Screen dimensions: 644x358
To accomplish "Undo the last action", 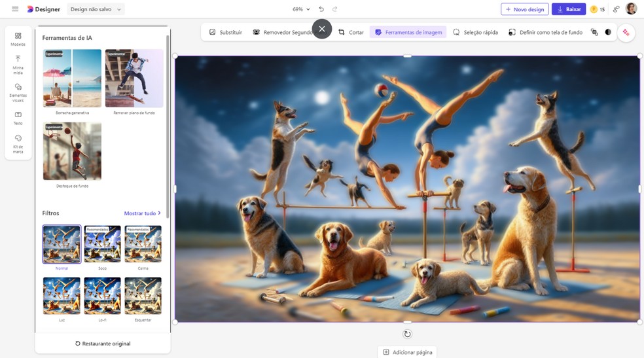I will coord(321,9).
